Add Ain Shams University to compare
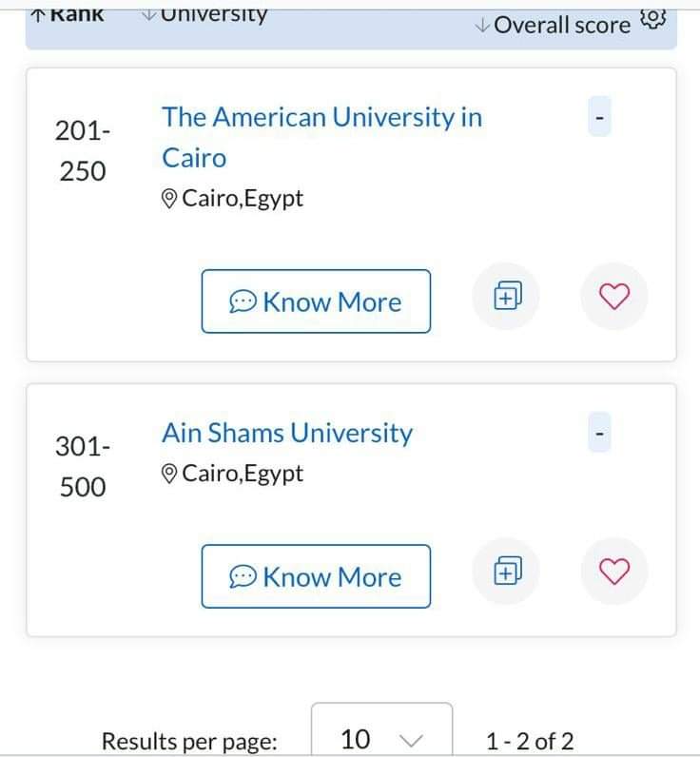This screenshot has height=757, width=700. [x=505, y=573]
